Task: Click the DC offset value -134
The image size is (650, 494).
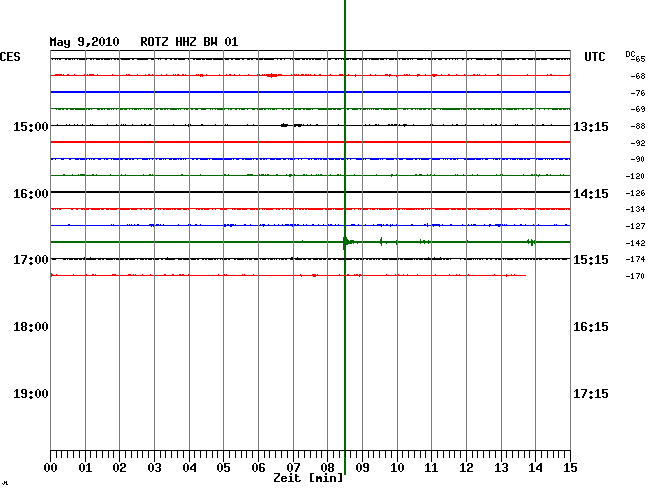Action: tap(635, 209)
